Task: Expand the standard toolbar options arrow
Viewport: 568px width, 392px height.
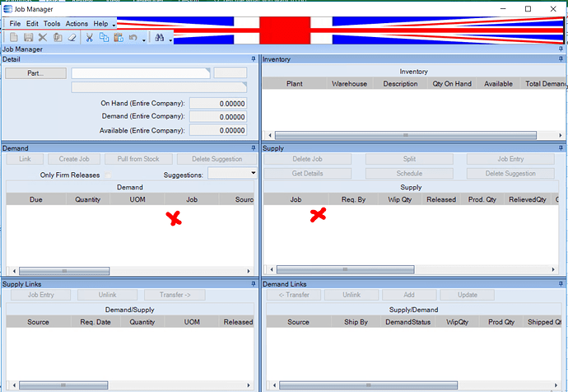Action: (x=144, y=40)
